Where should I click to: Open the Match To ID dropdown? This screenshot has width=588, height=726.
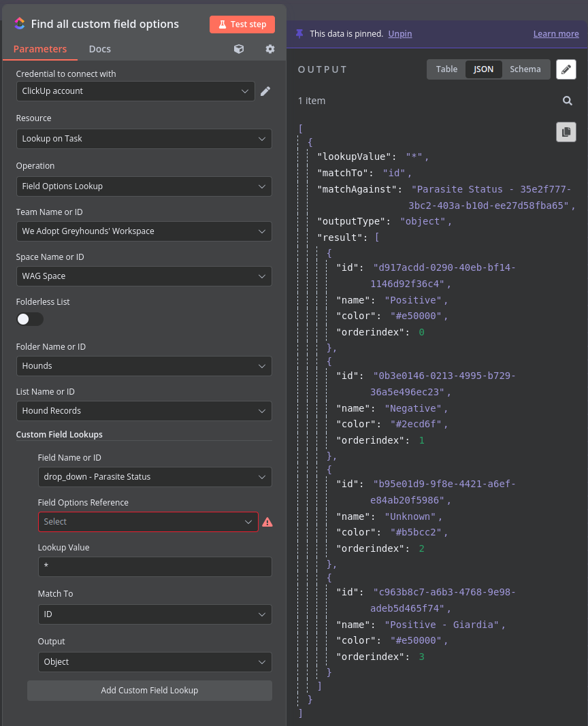(154, 614)
